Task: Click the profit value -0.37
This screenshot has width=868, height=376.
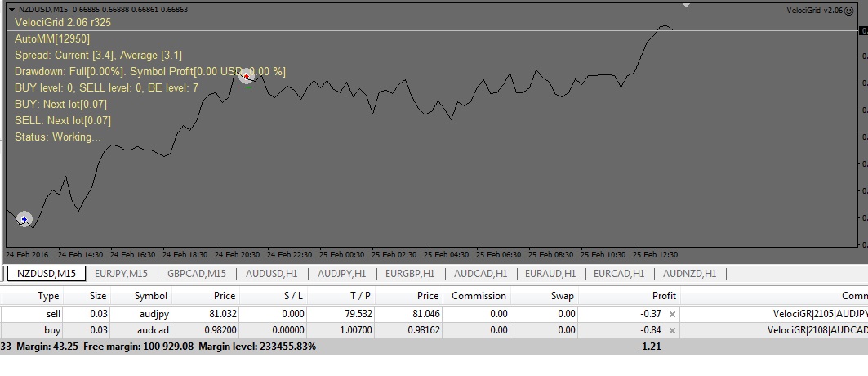Action: tap(651, 314)
